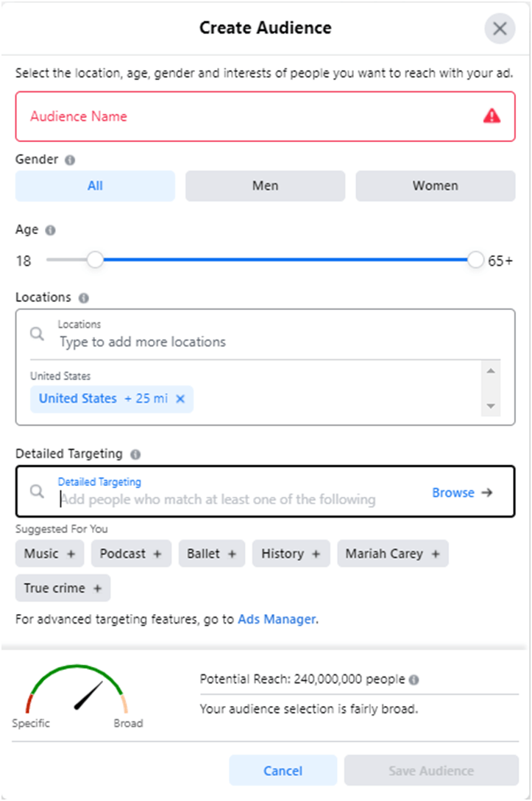
Task: Click the Age info icon
Action: pos(50,230)
